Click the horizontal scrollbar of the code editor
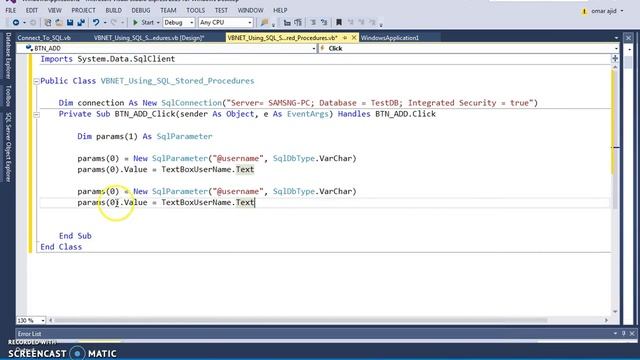The image size is (640, 360). tap(300, 320)
